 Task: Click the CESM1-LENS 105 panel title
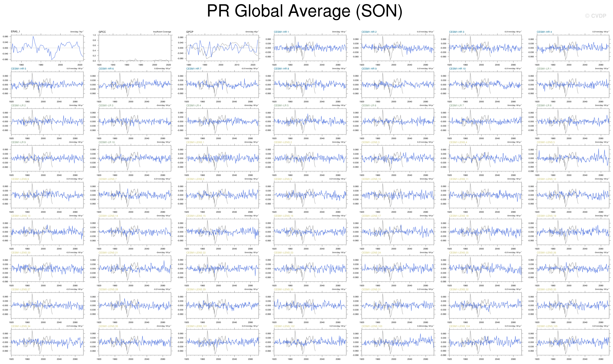547,326
